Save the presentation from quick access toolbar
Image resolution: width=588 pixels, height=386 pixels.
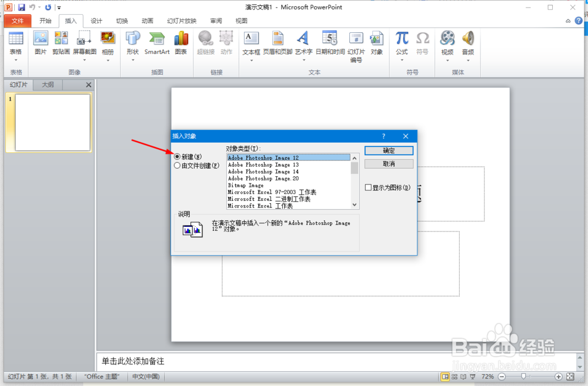[x=21, y=7]
